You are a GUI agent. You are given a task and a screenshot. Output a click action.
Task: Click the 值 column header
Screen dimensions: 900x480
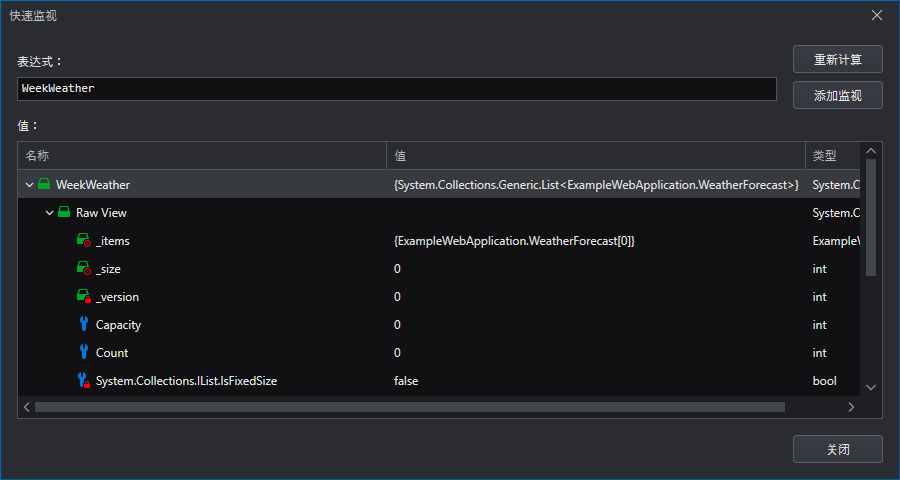[x=596, y=156]
